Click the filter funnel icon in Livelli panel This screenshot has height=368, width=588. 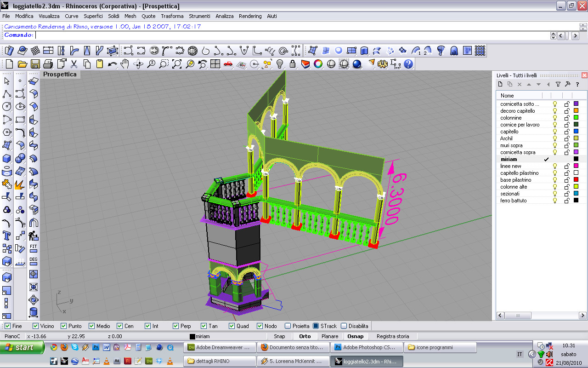click(558, 84)
